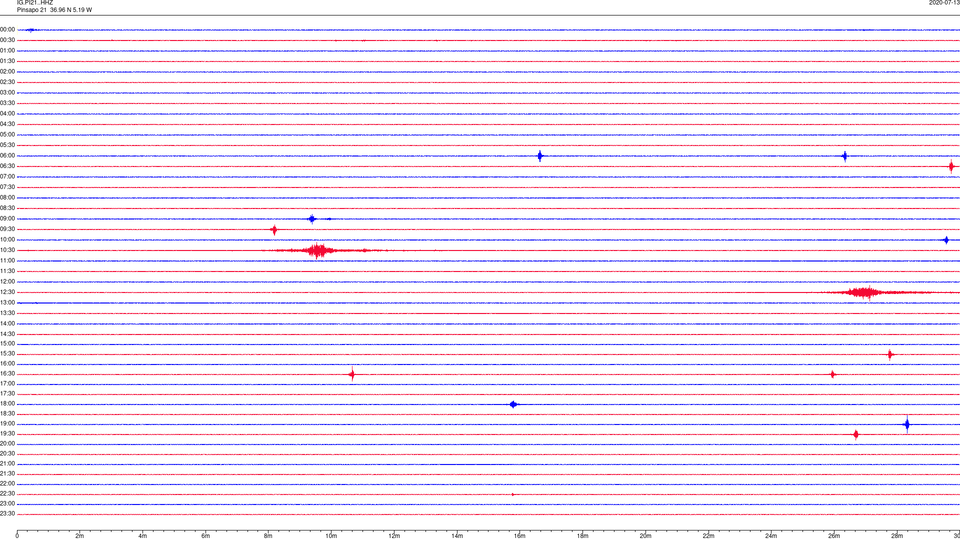Select the 02:30 row time label
This screenshot has height=540, width=960.
[7, 82]
